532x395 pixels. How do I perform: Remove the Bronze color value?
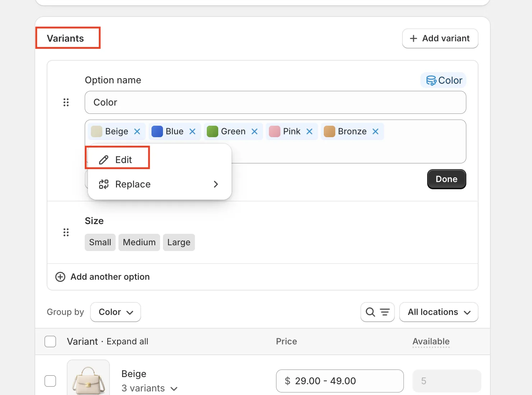tap(375, 131)
